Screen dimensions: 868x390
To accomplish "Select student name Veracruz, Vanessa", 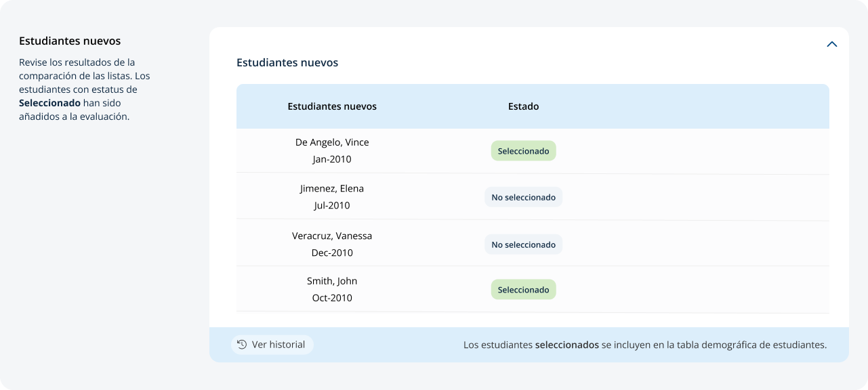I will (332, 236).
